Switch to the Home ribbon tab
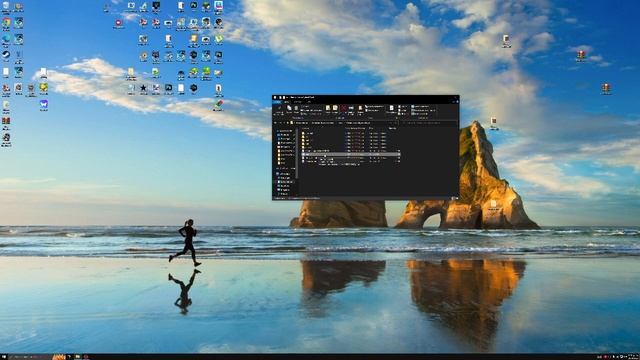 point(287,102)
